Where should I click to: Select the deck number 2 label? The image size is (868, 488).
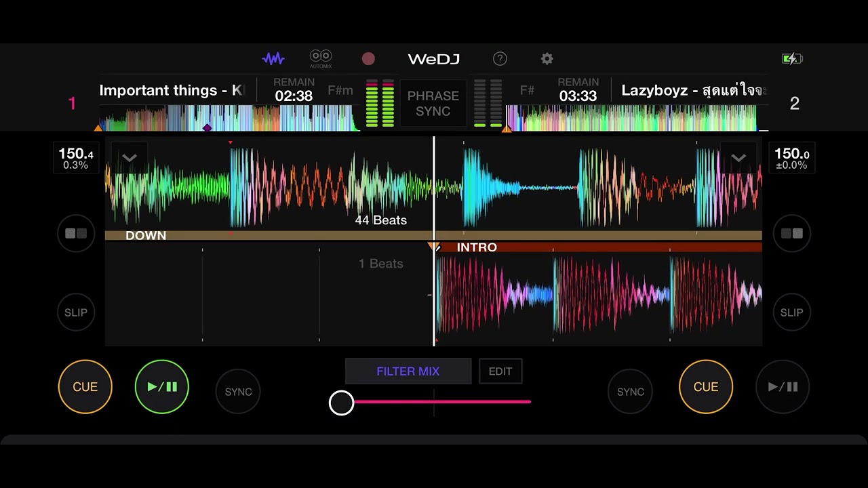pyautogui.click(x=795, y=104)
